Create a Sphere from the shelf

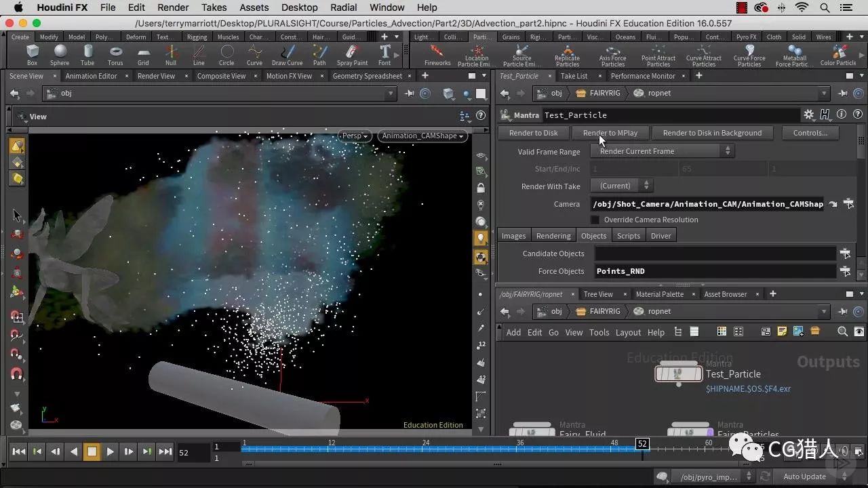[x=60, y=56]
